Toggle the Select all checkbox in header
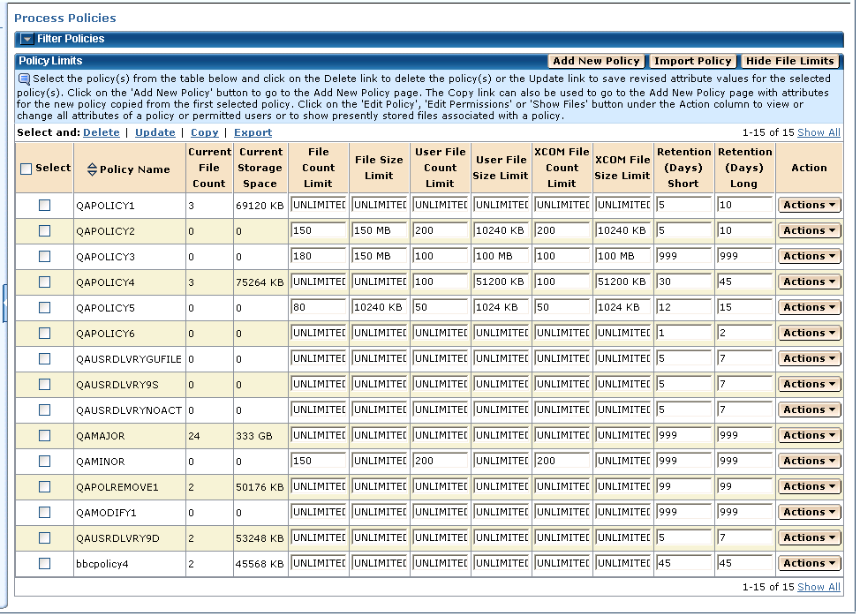The height and width of the screenshot is (616, 860). pos(26,169)
